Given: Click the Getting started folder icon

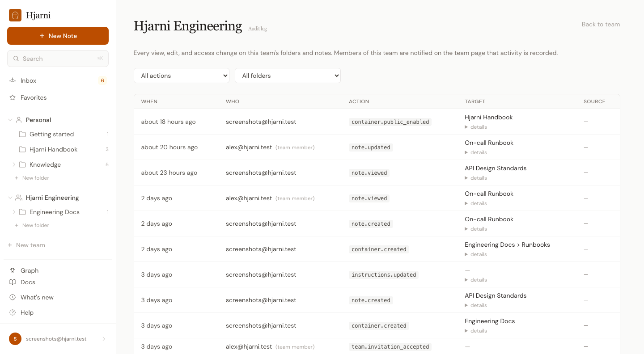Looking at the screenshot, I should (x=22, y=134).
